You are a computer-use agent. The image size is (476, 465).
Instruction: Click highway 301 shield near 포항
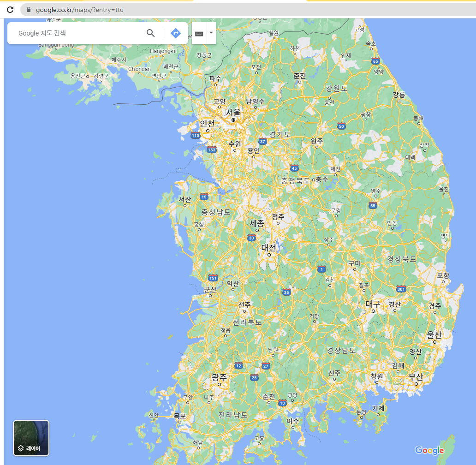(401, 289)
